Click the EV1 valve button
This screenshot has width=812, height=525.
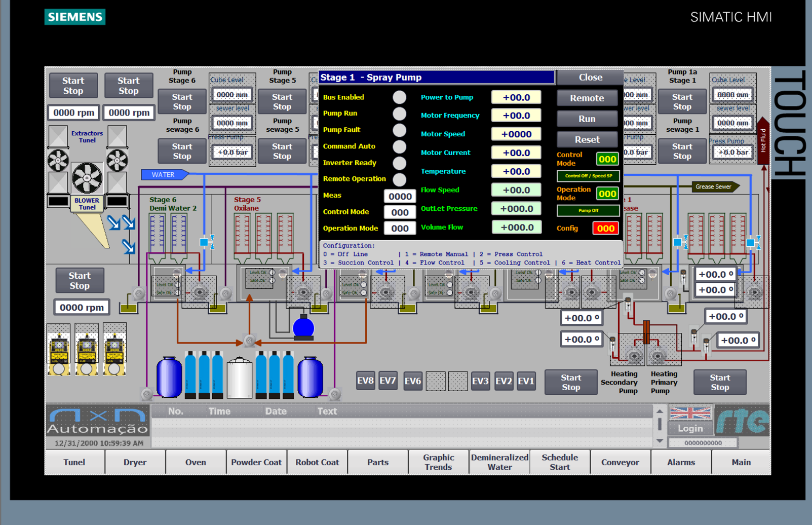[526, 381]
